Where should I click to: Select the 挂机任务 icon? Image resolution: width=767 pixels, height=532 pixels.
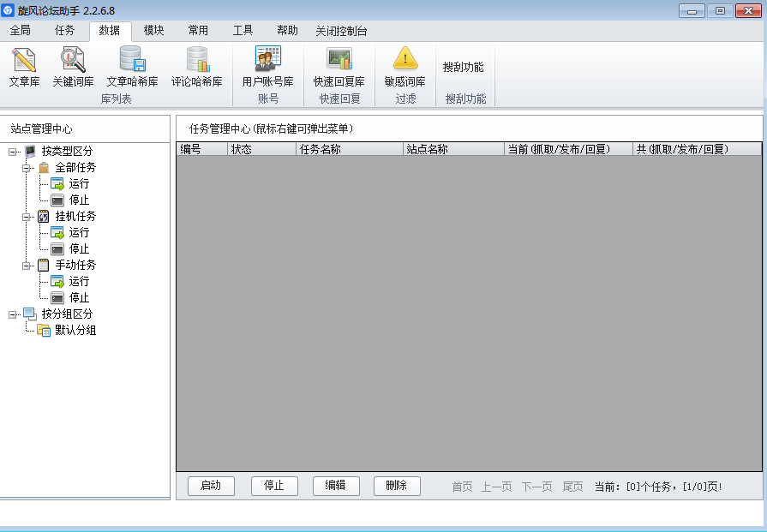pyautogui.click(x=44, y=216)
